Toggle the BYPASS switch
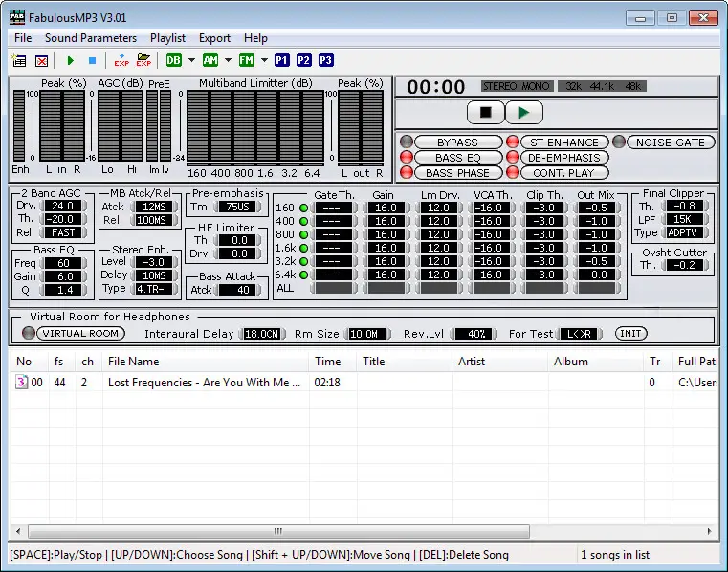This screenshot has width=728, height=572. click(456, 143)
